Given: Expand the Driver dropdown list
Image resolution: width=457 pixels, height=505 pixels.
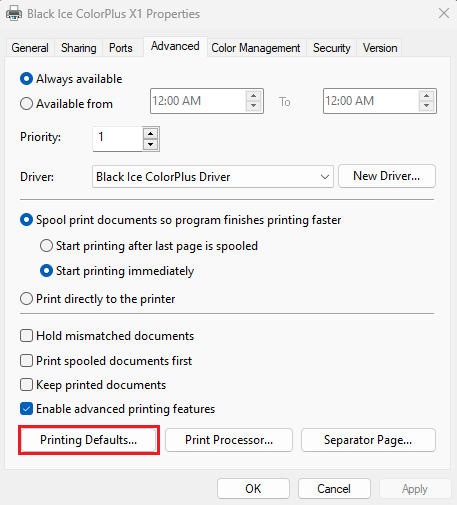Looking at the screenshot, I should pyautogui.click(x=325, y=177).
